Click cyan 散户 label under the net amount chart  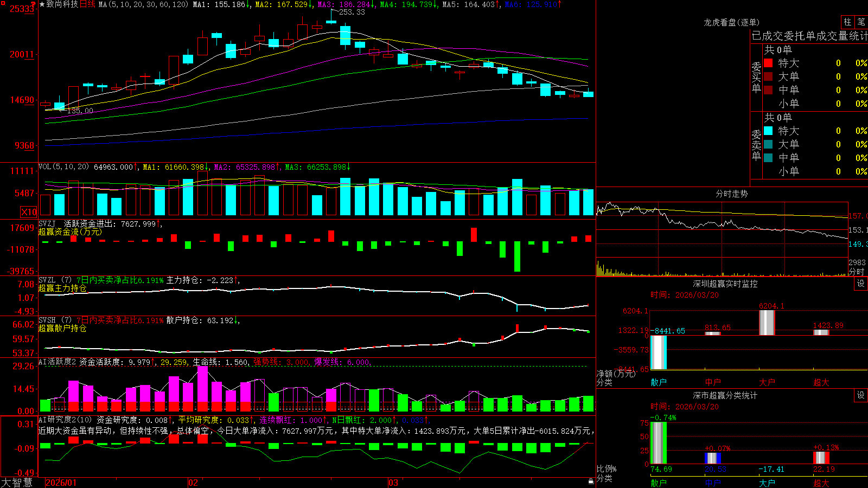click(x=659, y=382)
